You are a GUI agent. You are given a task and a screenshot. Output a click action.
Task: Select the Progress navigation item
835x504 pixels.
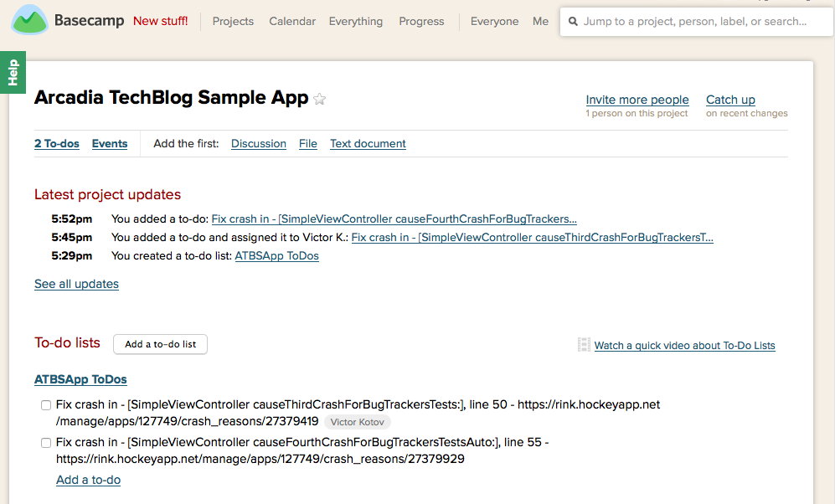[x=421, y=21]
